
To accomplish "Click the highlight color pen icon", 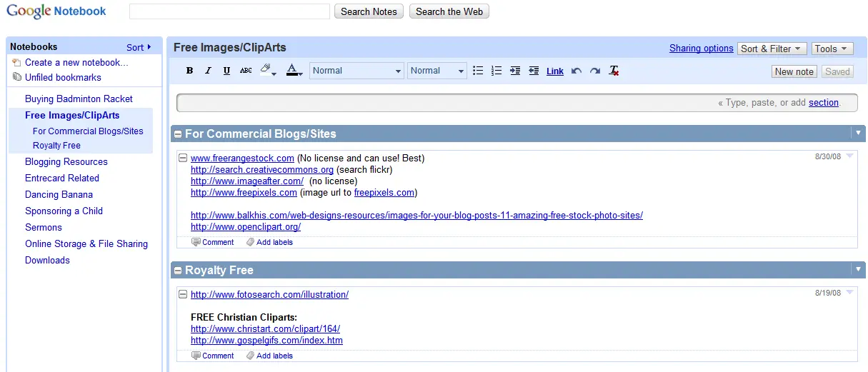I will 265,69.
